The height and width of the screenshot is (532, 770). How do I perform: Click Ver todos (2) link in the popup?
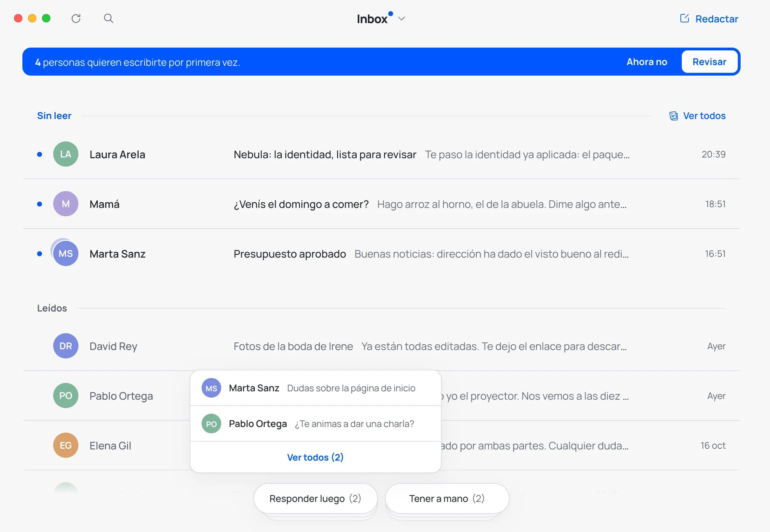coord(315,457)
